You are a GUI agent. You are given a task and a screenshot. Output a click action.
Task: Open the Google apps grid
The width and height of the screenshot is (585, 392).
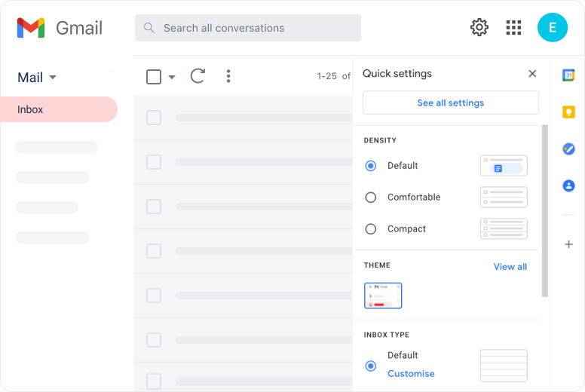click(513, 28)
